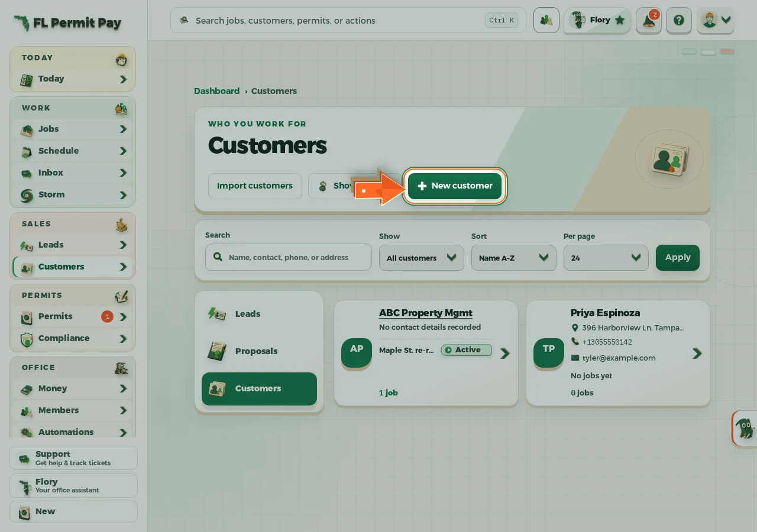Open the user avatar account dropdown
Image resolution: width=757 pixels, height=532 pixels.
coord(716,20)
